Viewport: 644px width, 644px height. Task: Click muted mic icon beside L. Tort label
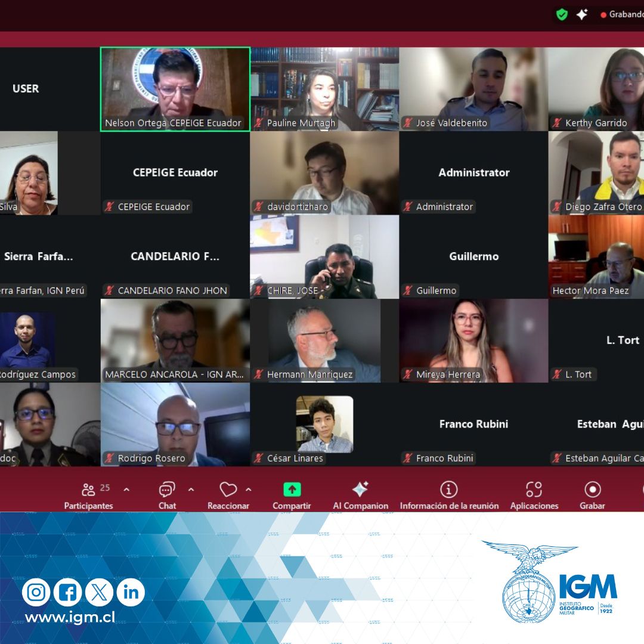click(556, 374)
